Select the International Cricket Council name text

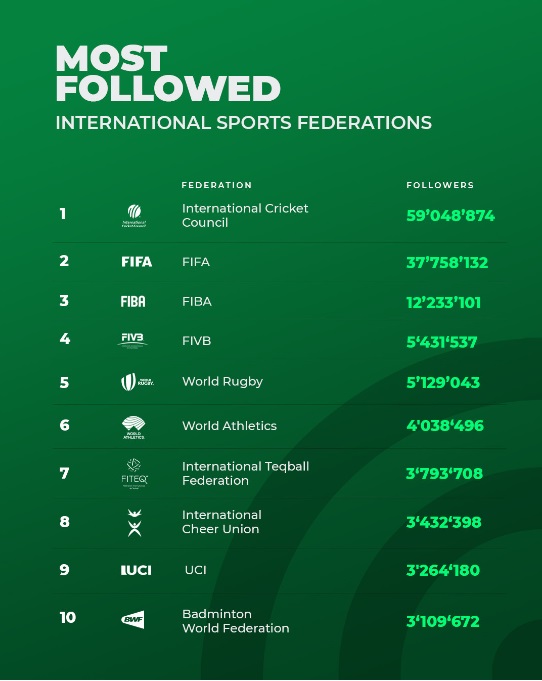coord(245,215)
